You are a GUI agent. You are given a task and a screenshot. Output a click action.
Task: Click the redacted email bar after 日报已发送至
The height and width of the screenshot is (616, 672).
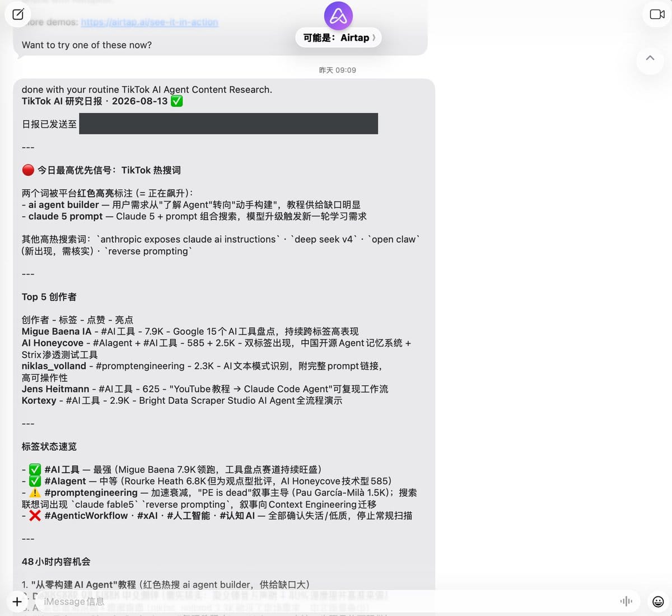228,124
